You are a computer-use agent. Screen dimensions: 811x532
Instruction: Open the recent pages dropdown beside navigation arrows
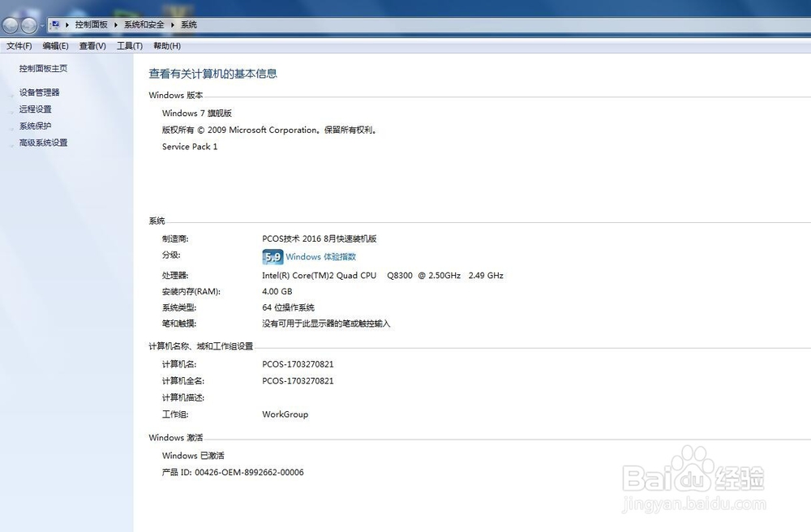pyautogui.click(x=42, y=25)
